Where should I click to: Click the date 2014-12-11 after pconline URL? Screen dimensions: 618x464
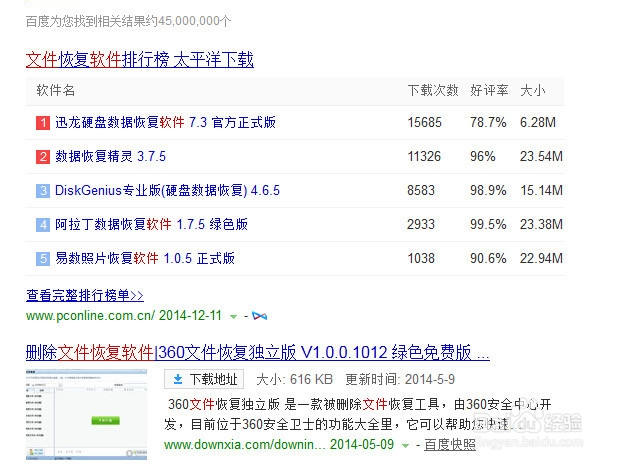pos(190,316)
